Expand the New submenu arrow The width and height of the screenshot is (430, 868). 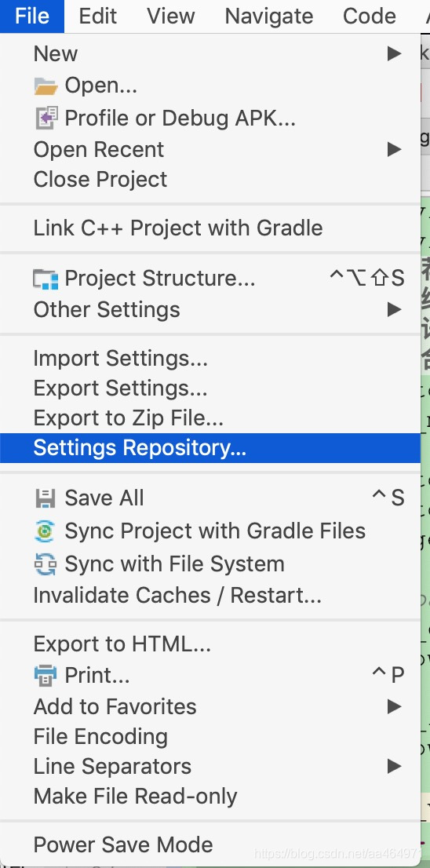(x=394, y=53)
